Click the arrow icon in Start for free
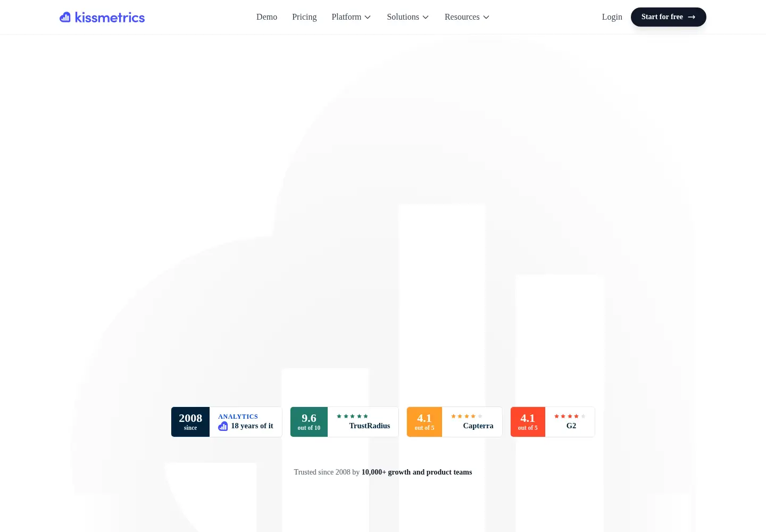 click(x=692, y=17)
